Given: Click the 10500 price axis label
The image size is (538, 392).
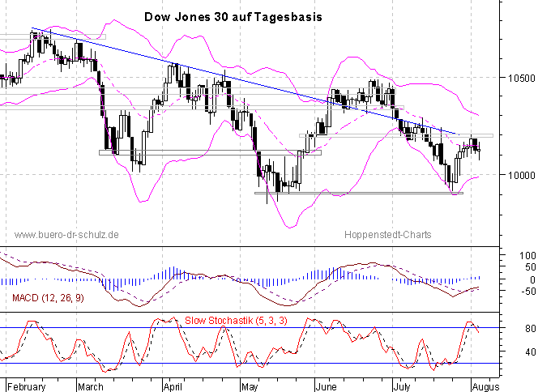Looking at the screenshot, I should pyautogui.click(x=521, y=78).
